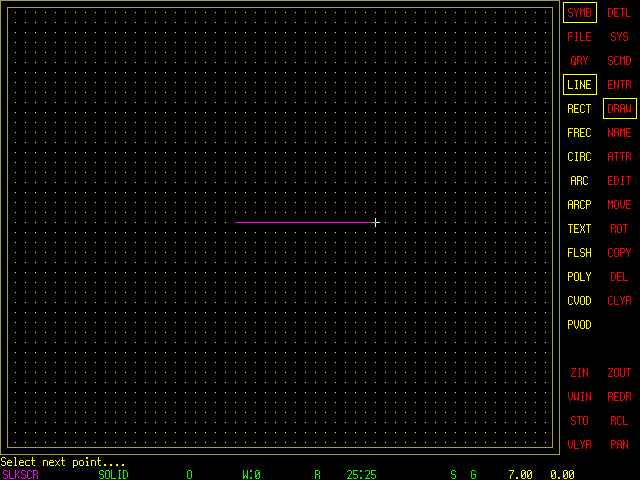Open the CLYR menu
Screen dimensions: 640x480
click(x=619, y=301)
